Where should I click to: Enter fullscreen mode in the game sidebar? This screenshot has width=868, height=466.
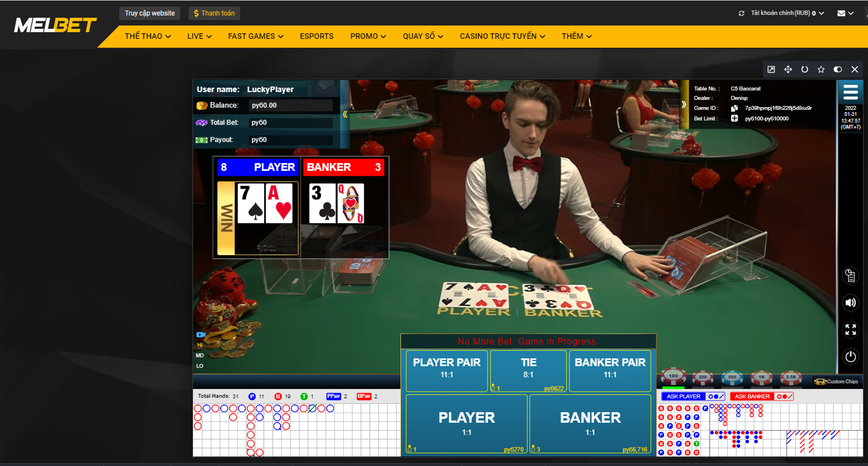[x=850, y=330]
